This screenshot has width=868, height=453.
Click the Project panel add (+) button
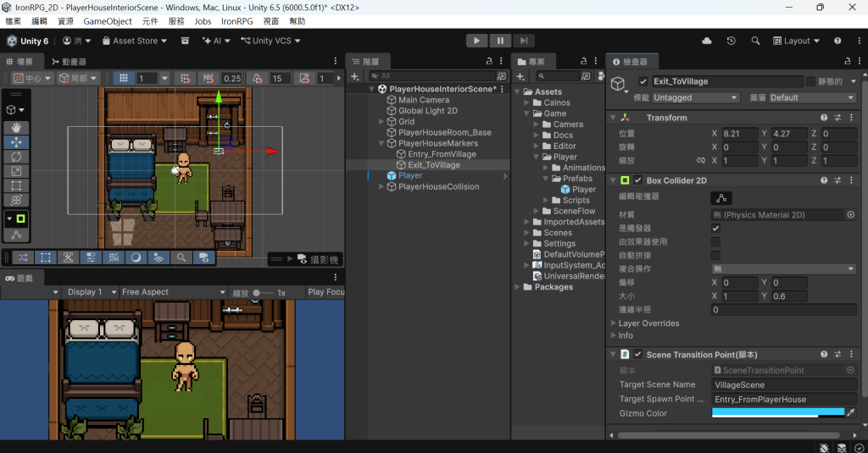tap(520, 76)
